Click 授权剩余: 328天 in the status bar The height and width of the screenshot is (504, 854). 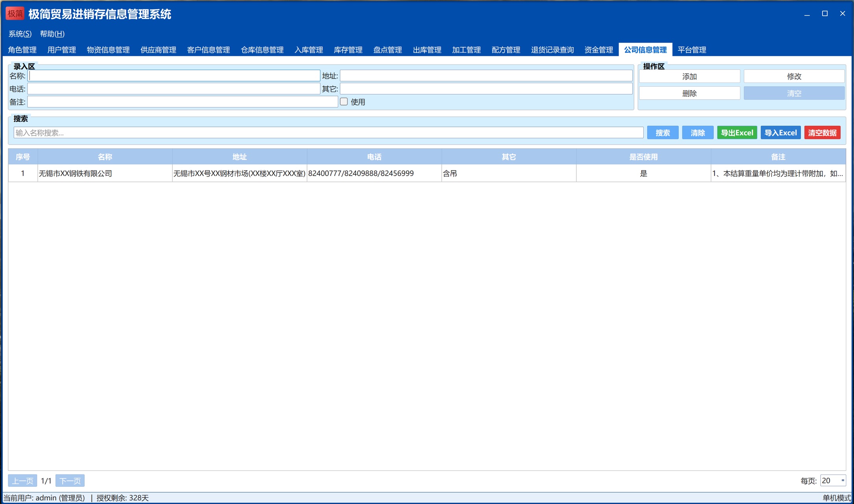(x=122, y=498)
